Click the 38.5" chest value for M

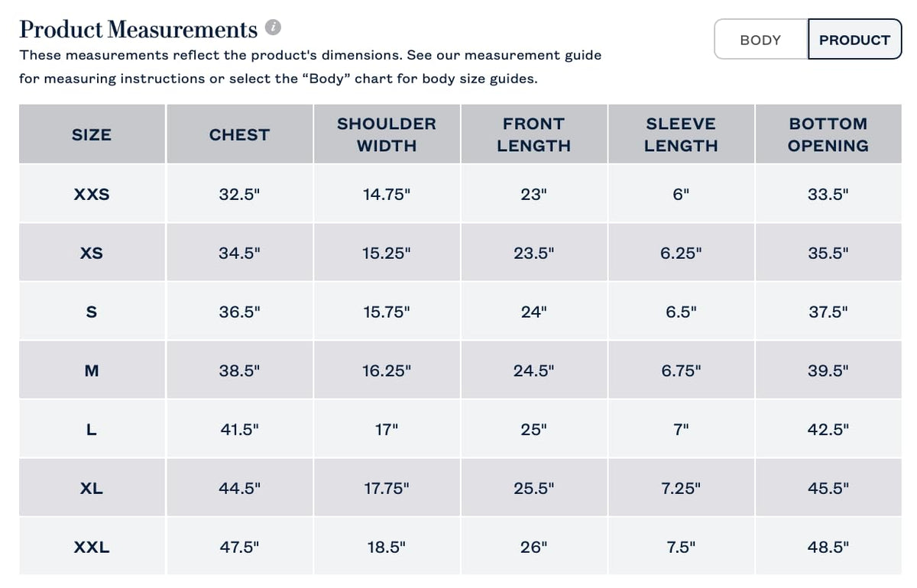coord(239,370)
